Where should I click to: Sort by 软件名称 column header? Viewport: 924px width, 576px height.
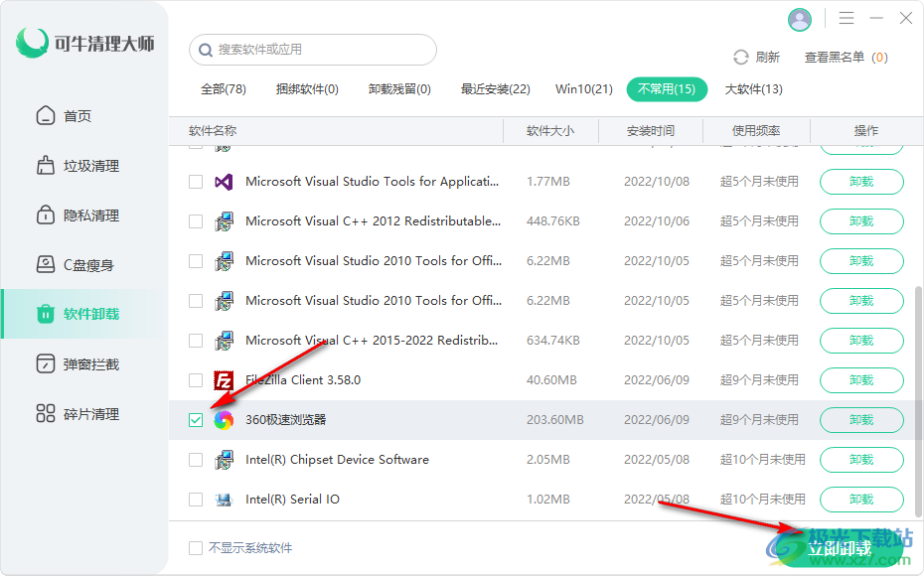213,131
